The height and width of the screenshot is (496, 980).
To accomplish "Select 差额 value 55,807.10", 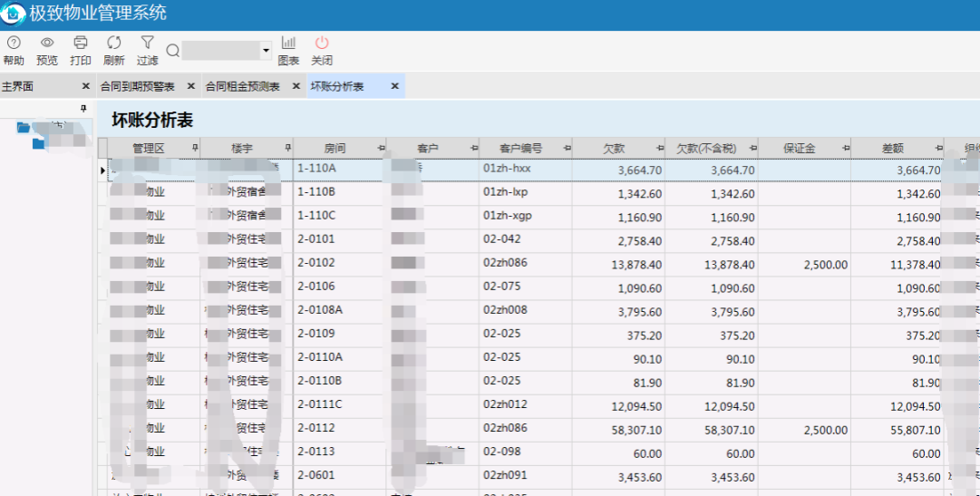I will coord(915,431).
